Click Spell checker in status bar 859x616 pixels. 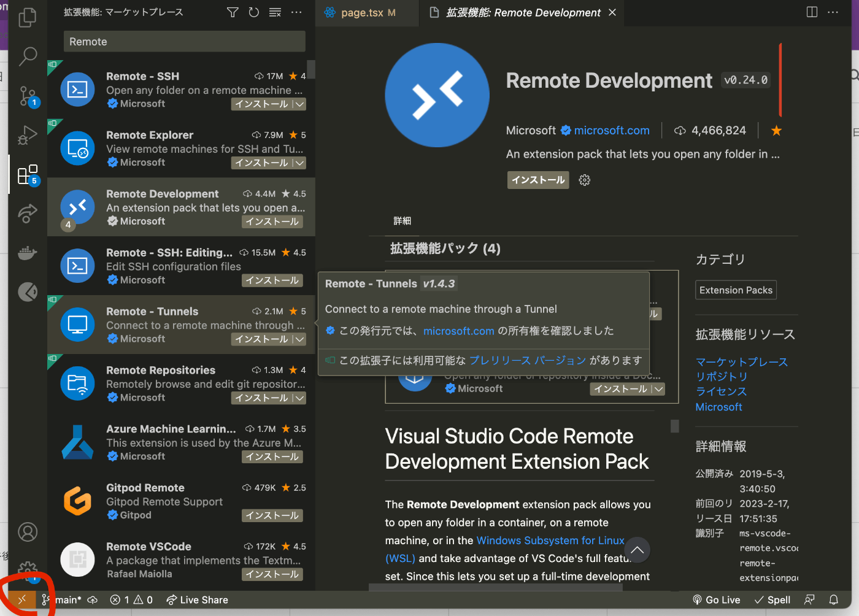click(x=772, y=600)
